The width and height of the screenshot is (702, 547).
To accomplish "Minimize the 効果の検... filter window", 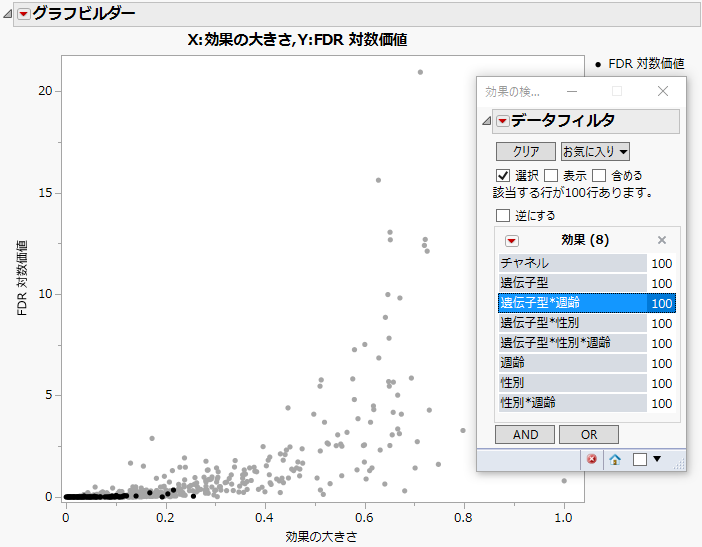I will 572,91.
